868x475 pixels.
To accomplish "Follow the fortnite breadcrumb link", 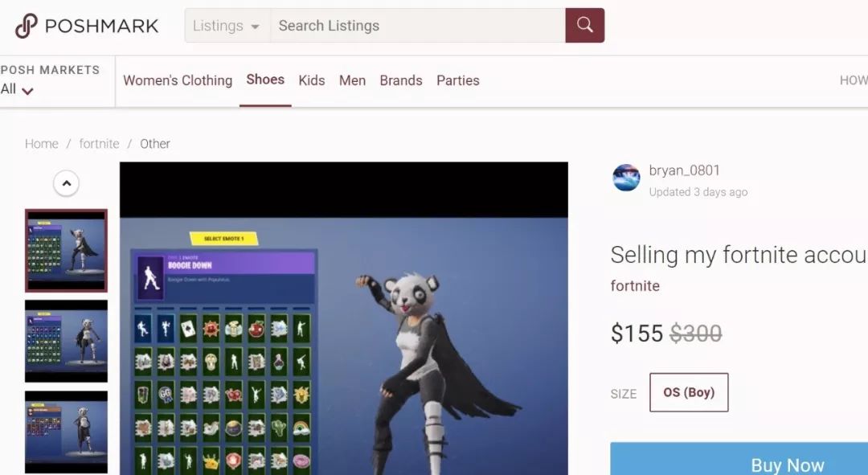I will pyautogui.click(x=99, y=143).
